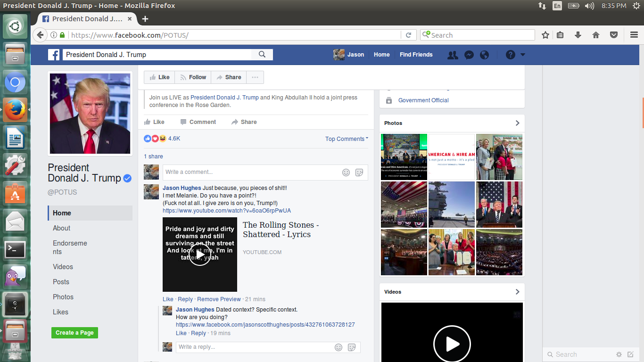Viewport: 644px width, 362px height.
Task: Click the Firefox Search box
Action: pos(477,35)
